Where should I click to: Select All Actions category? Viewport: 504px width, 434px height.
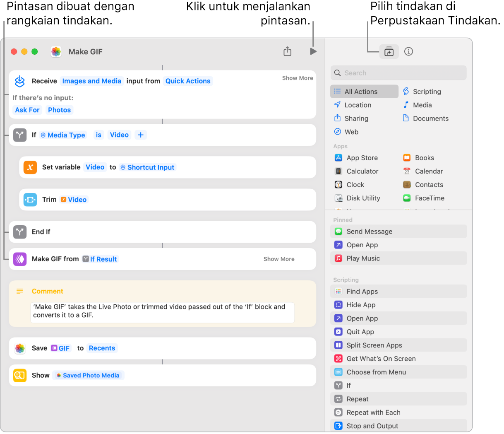click(365, 92)
